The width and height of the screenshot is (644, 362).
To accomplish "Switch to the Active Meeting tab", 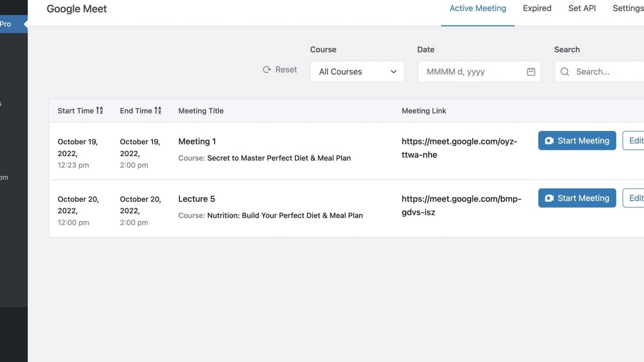I will tap(477, 8).
